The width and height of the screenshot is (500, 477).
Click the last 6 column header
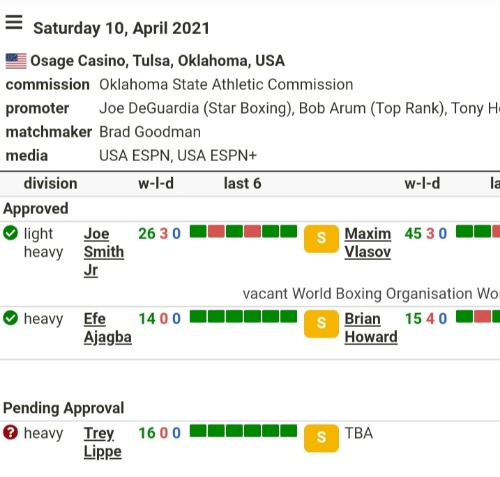coord(242,184)
